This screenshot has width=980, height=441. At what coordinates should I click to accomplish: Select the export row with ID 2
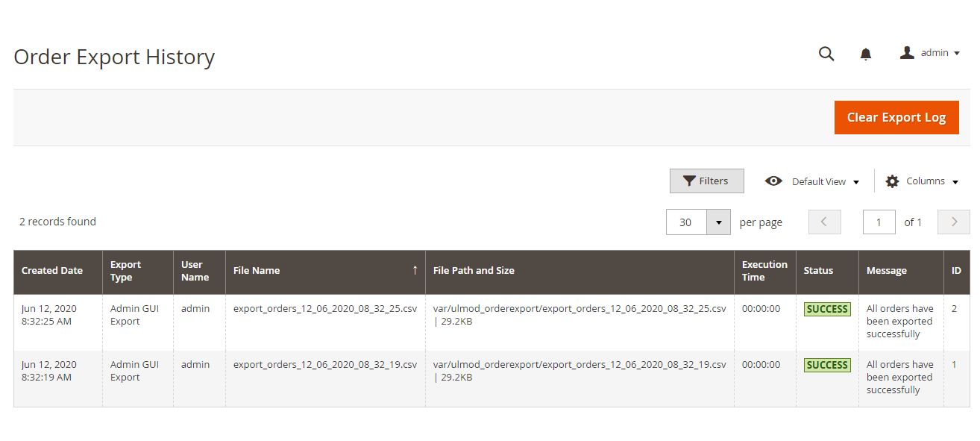click(491, 322)
